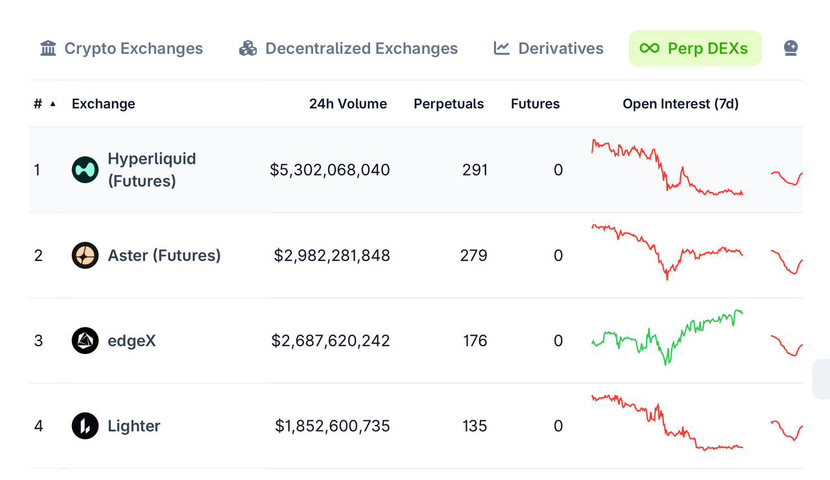The height and width of the screenshot is (480, 830).
Task: Click the infinity icon on Perp DEXs
Action: (650, 48)
